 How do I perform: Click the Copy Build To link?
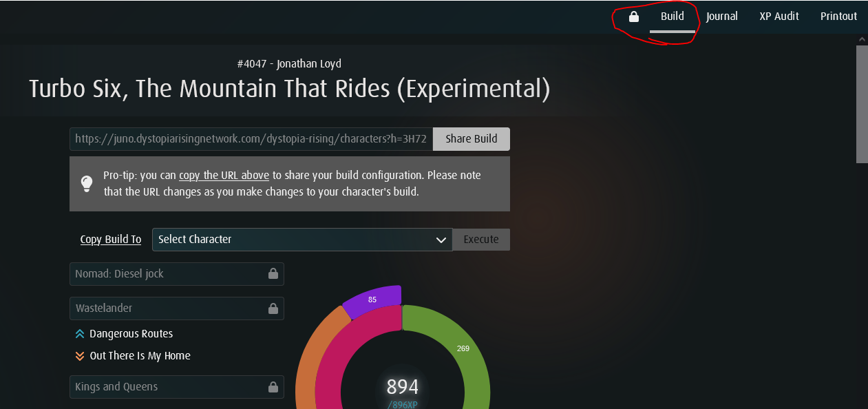pos(111,240)
